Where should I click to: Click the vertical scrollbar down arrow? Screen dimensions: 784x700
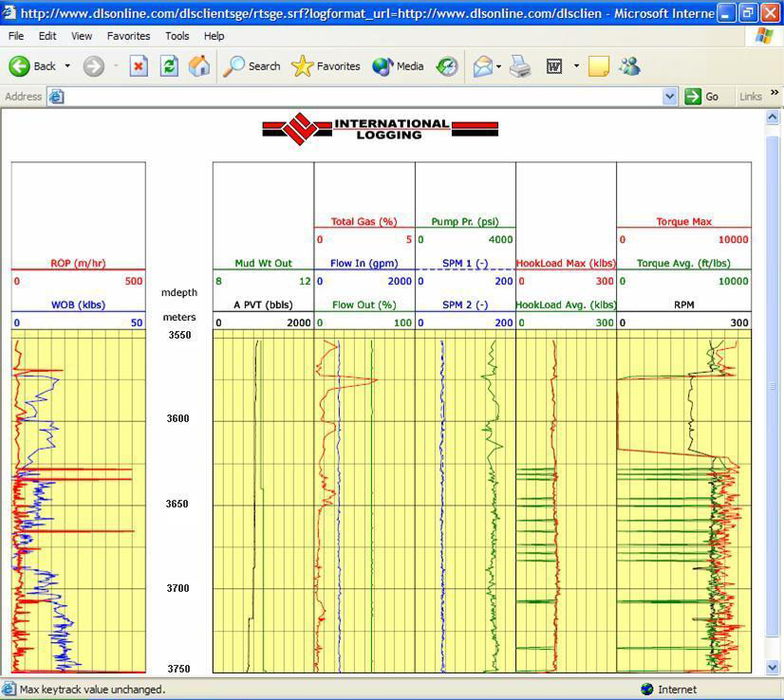point(773,667)
